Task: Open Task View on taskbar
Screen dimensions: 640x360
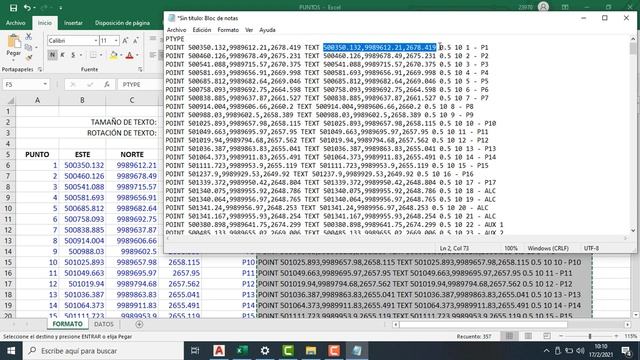Action: [195, 351]
